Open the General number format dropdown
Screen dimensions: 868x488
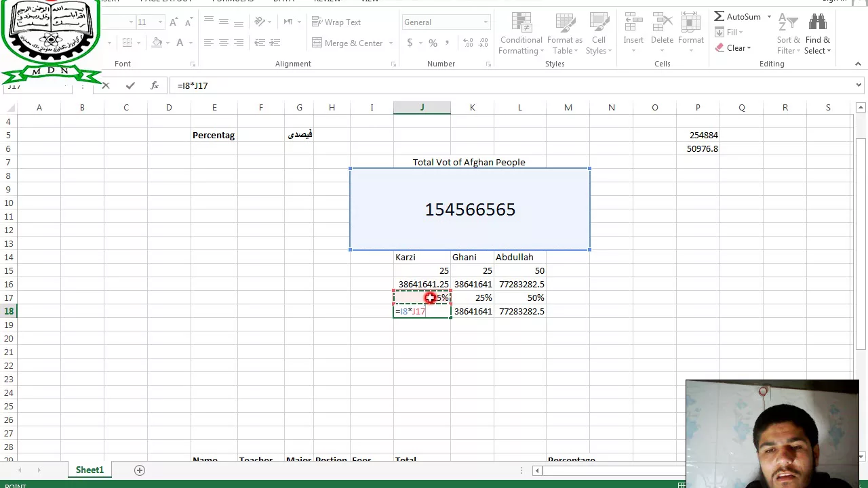point(486,22)
